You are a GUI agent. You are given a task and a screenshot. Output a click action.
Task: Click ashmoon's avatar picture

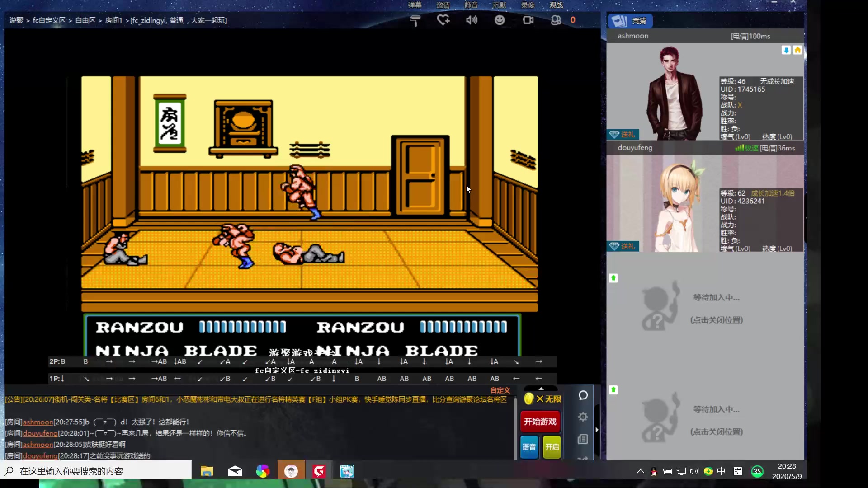tap(674, 93)
